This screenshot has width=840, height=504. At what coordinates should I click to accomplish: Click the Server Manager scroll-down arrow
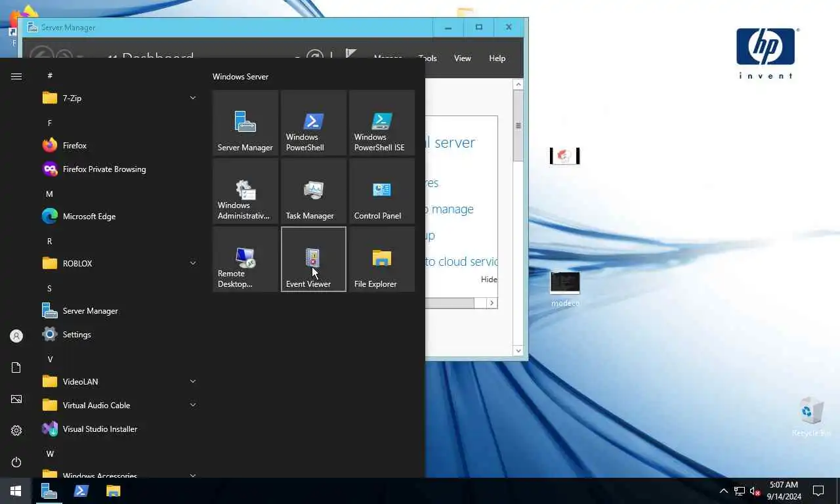click(518, 351)
